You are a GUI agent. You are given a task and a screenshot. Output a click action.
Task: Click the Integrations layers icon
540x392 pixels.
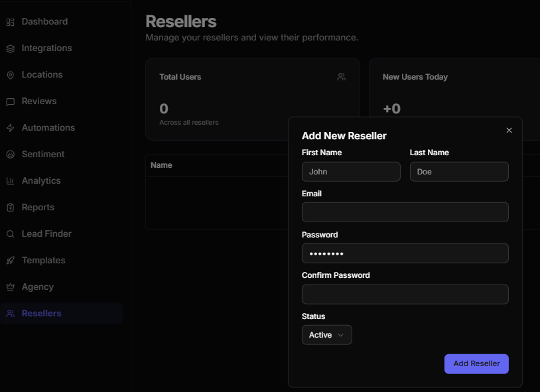(x=10, y=48)
